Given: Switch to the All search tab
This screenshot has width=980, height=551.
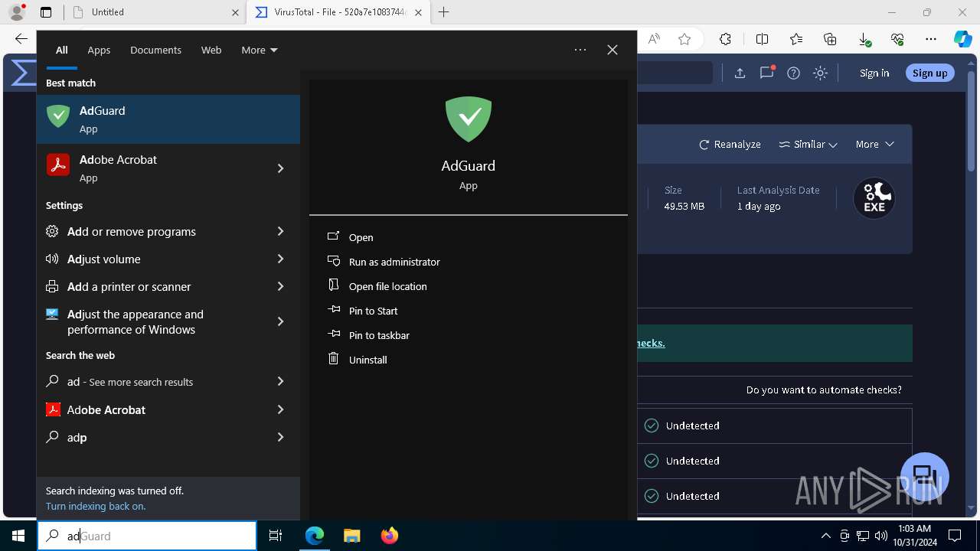Looking at the screenshot, I should pos(62,50).
